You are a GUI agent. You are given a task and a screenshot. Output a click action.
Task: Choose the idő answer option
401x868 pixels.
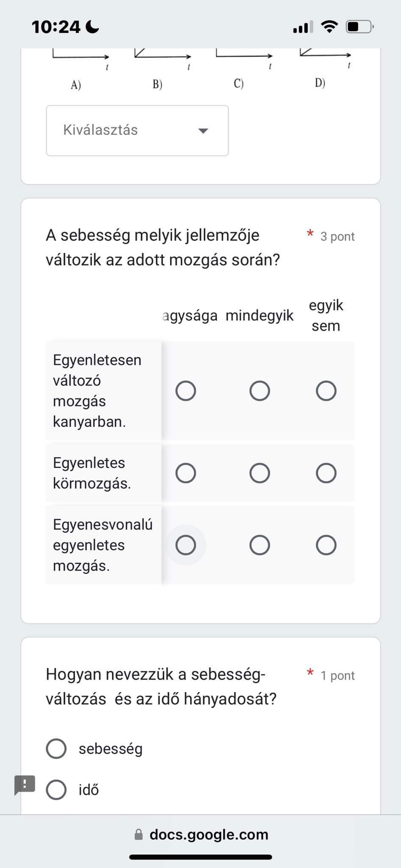(56, 790)
